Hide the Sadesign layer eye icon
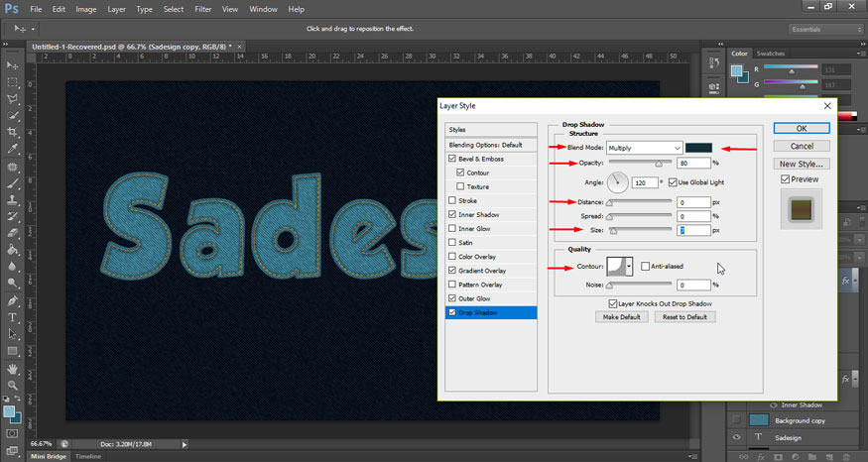 point(736,437)
